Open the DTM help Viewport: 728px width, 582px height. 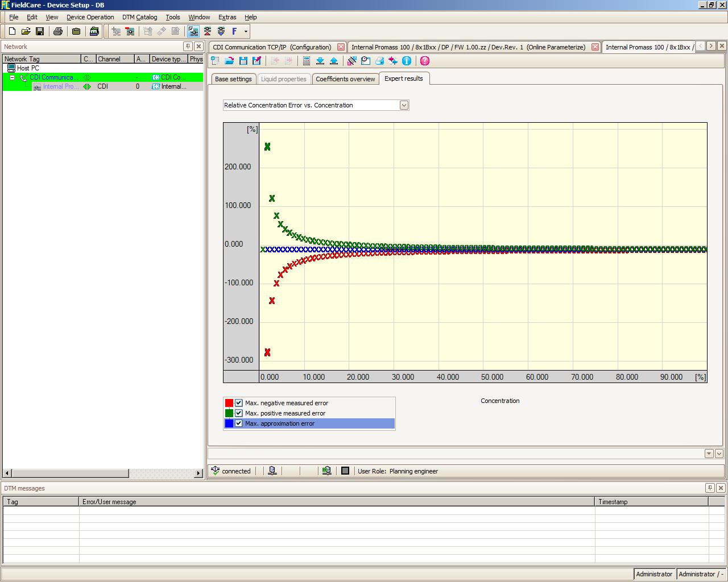[x=425, y=61]
